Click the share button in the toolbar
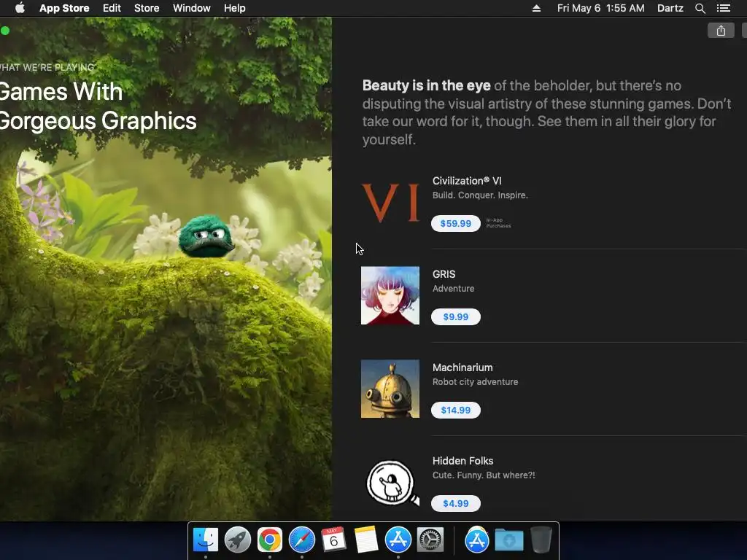Screen dimensions: 747x560 coord(721,31)
